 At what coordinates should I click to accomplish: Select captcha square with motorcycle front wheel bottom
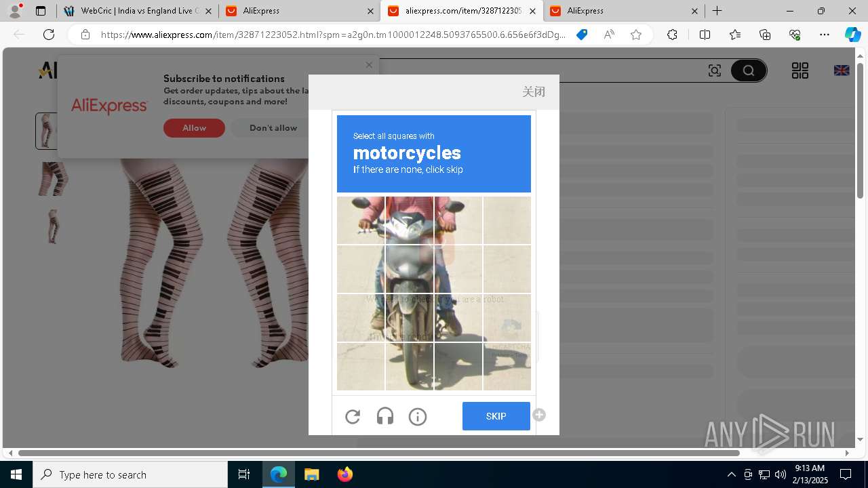click(410, 367)
